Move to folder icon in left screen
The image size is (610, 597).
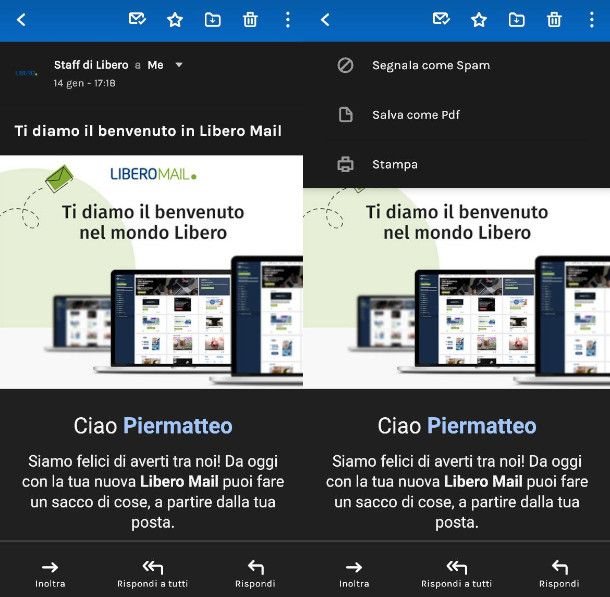pyautogui.click(x=212, y=19)
